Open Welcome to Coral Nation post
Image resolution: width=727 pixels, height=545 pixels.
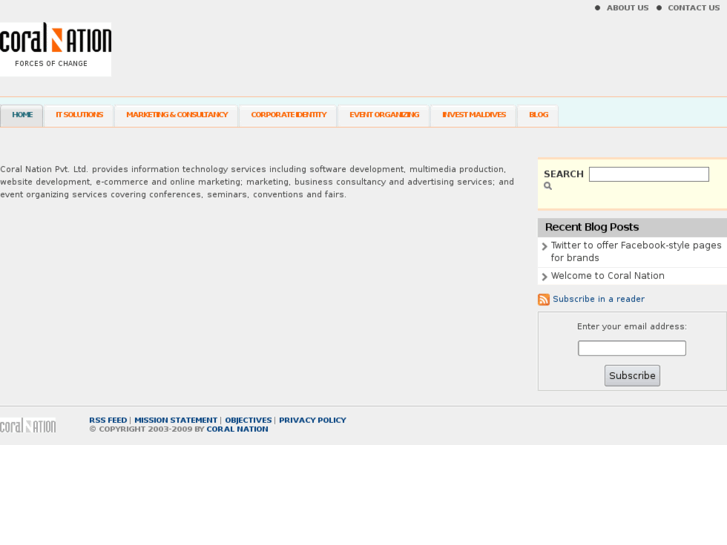click(607, 276)
